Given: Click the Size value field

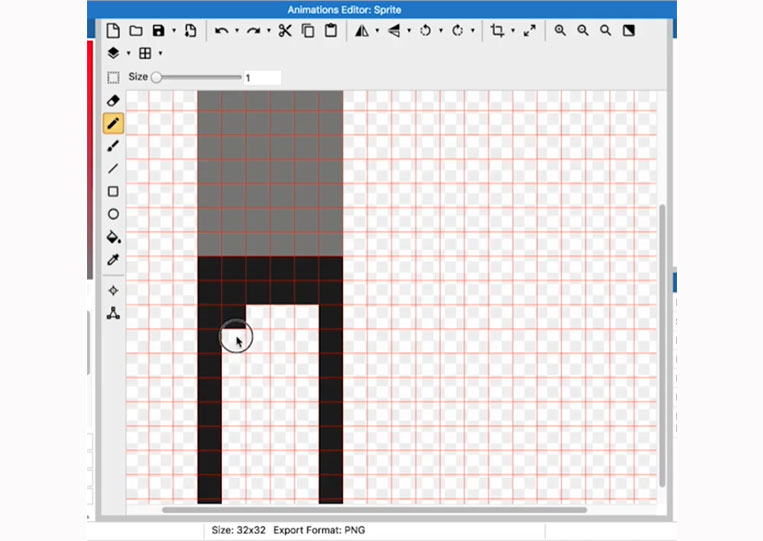Looking at the screenshot, I should click(262, 77).
